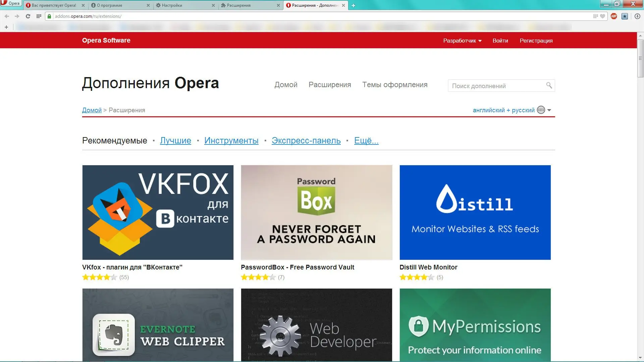
Task: Open a new tab with the plus icon
Action: [353, 5]
